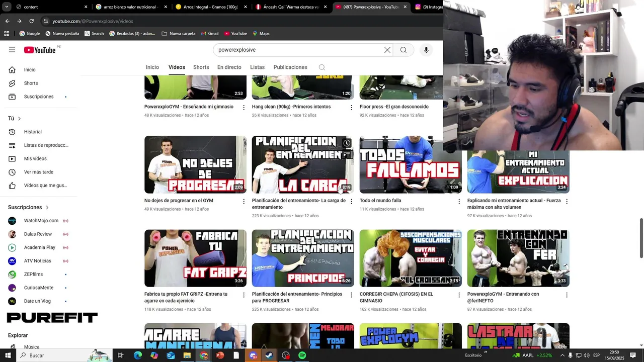Open Steam from the taskbar

[x=269, y=355]
